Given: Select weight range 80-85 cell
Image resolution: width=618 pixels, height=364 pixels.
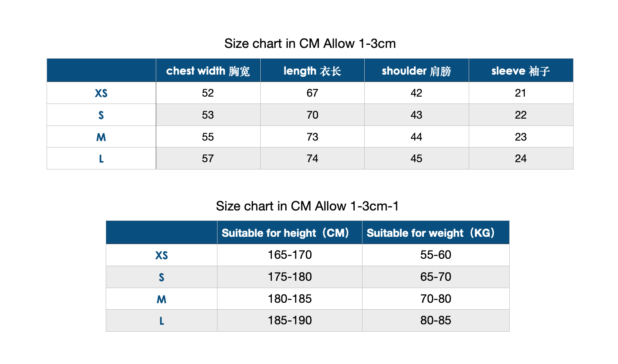Looking at the screenshot, I should point(436,320).
